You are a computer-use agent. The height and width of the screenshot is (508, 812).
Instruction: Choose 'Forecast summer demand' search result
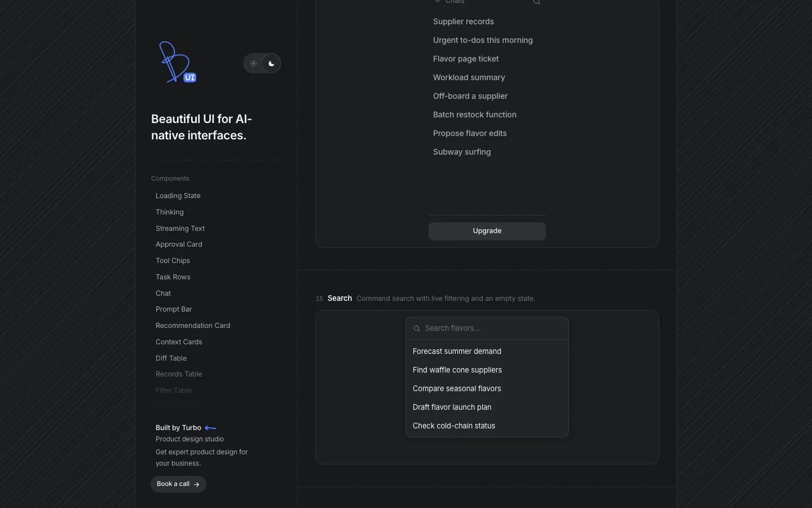(487, 351)
